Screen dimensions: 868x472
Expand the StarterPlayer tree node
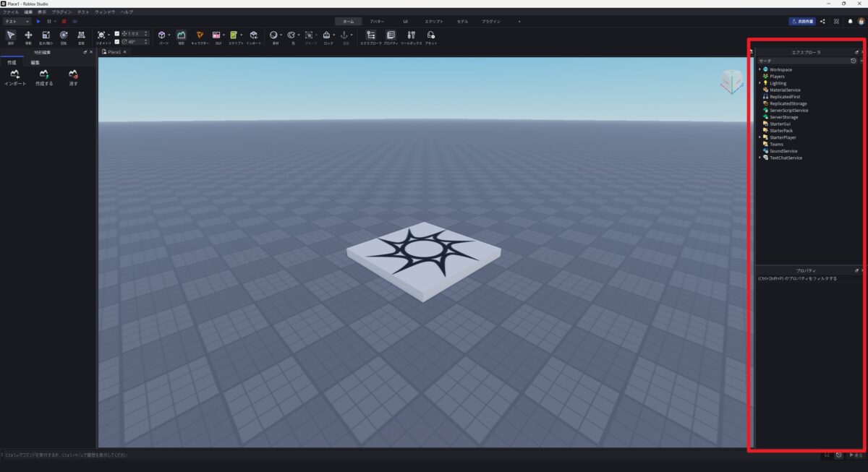[x=759, y=137]
